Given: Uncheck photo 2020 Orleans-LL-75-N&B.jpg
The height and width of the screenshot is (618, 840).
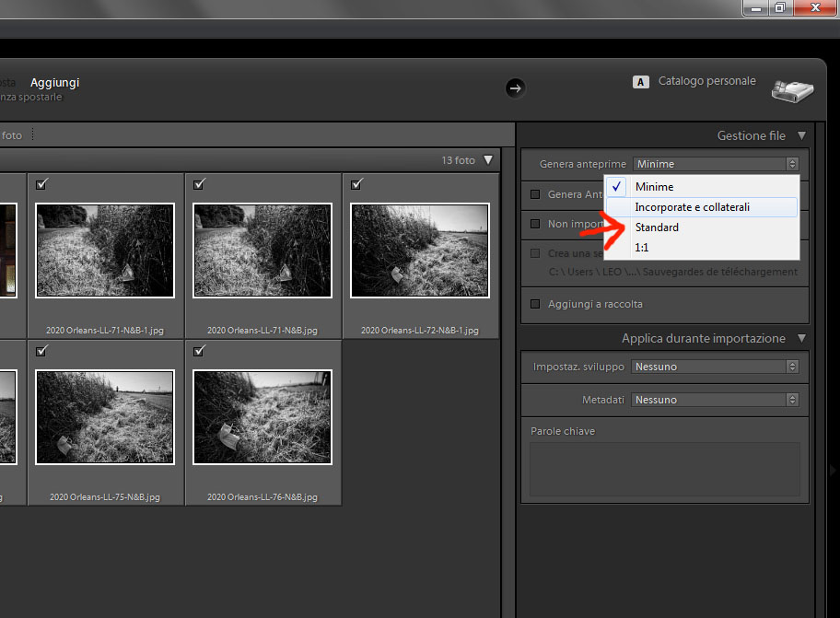Looking at the screenshot, I should (41, 351).
